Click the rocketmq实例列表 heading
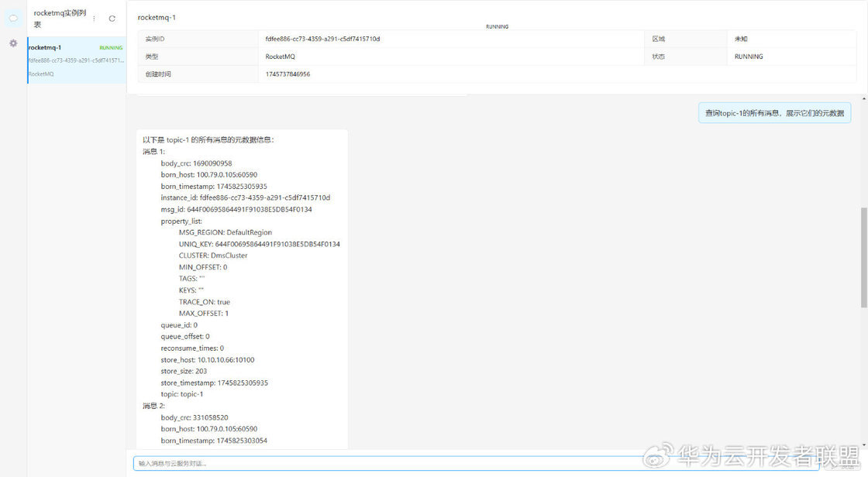Viewport: 868px width, 477px height. [x=60, y=19]
